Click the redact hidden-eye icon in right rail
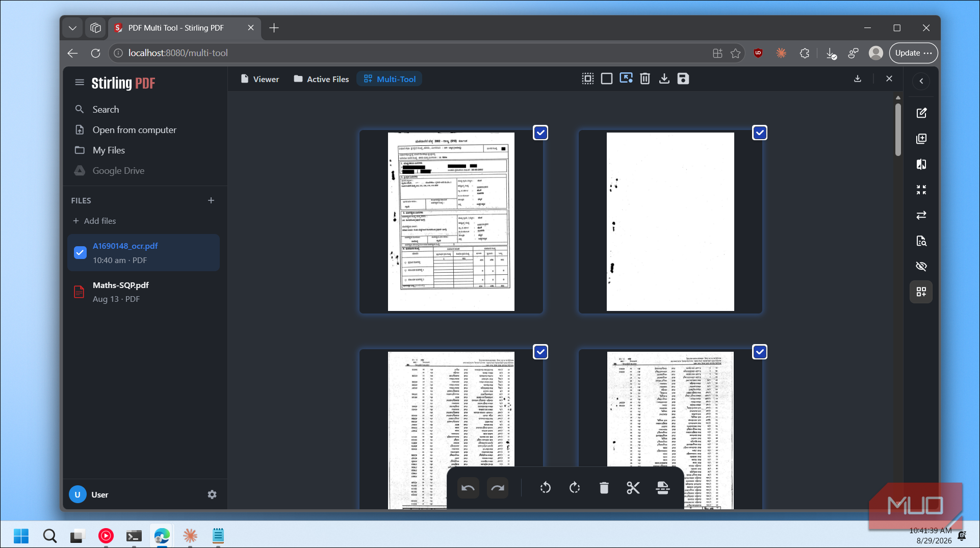980x548 pixels. (x=921, y=266)
